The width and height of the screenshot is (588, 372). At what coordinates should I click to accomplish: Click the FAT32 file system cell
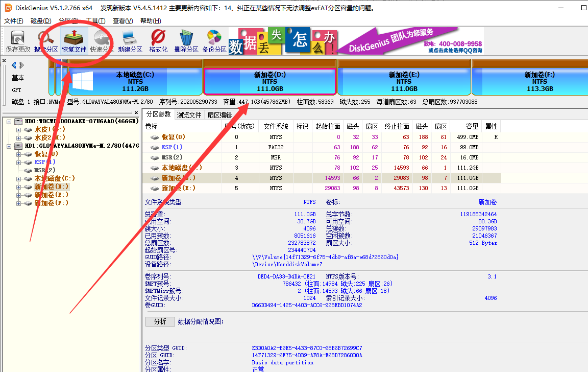276,148
